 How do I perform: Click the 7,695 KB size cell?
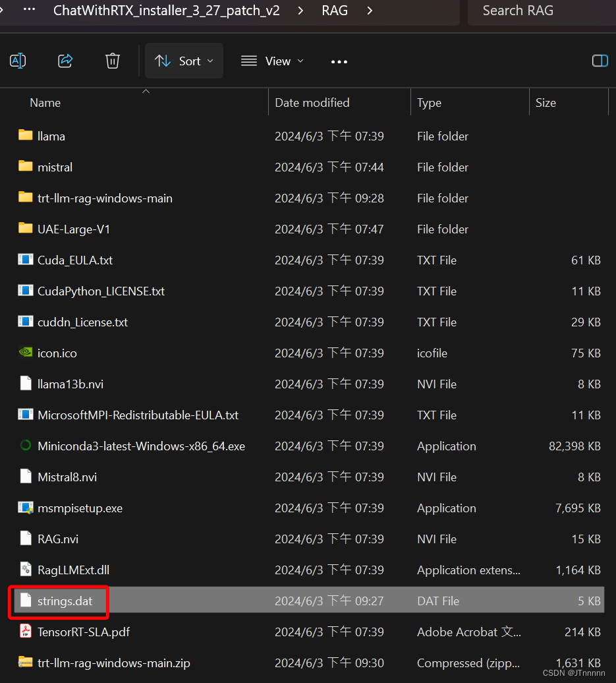(578, 508)
